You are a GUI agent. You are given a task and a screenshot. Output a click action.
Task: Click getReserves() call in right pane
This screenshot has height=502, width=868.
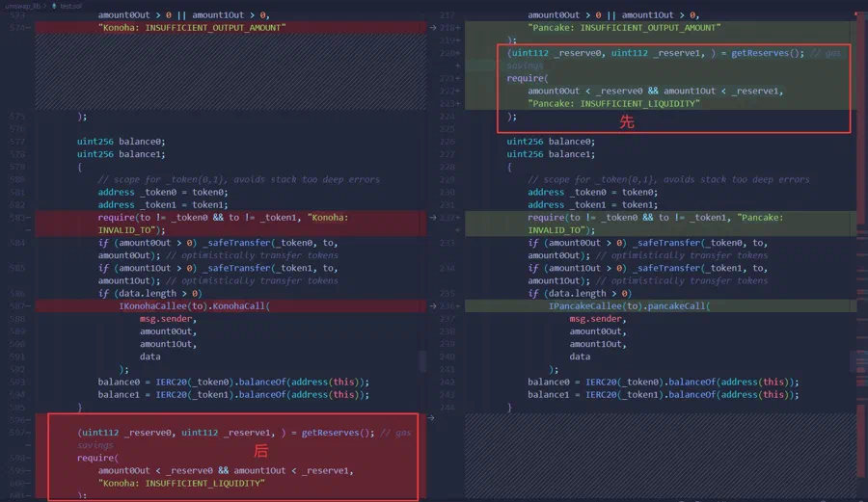point(768,53)
